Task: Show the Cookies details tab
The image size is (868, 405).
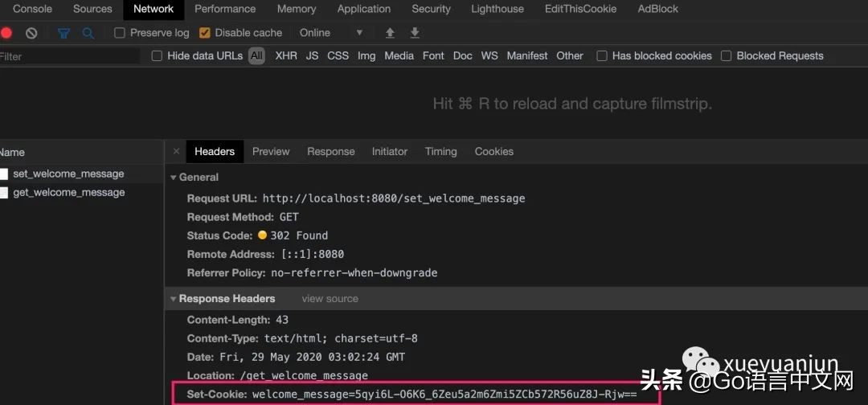Action: click(x=493, y=152)
